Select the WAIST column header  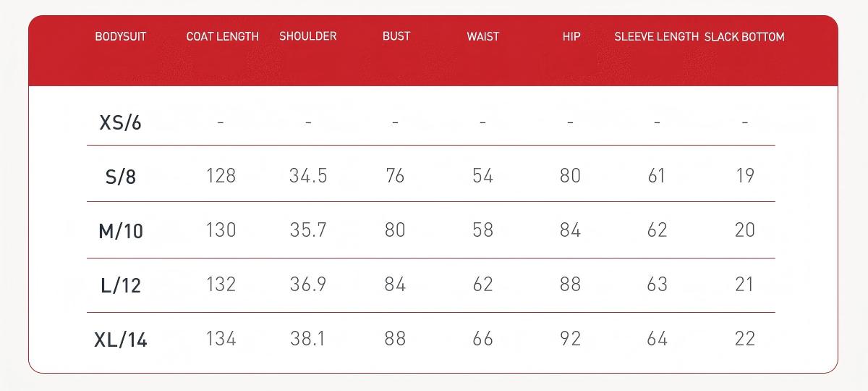(482, 36)
